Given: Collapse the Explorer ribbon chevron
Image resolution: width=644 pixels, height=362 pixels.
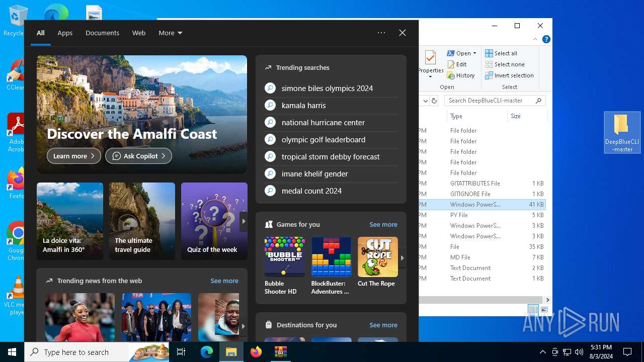Looking at the screenshot, I should click(x=535, y=39).
